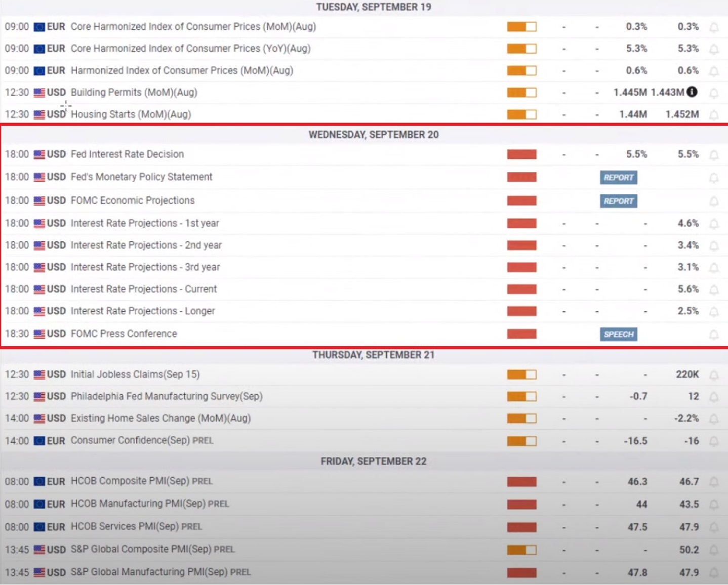
Task: Click US flag icon on Housing Starts row
Action: point(39,115)
